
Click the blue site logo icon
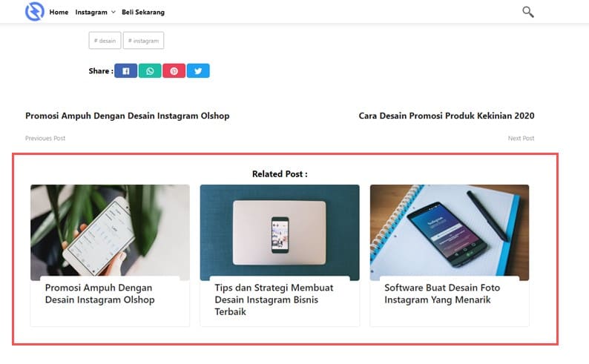point(35,11)
